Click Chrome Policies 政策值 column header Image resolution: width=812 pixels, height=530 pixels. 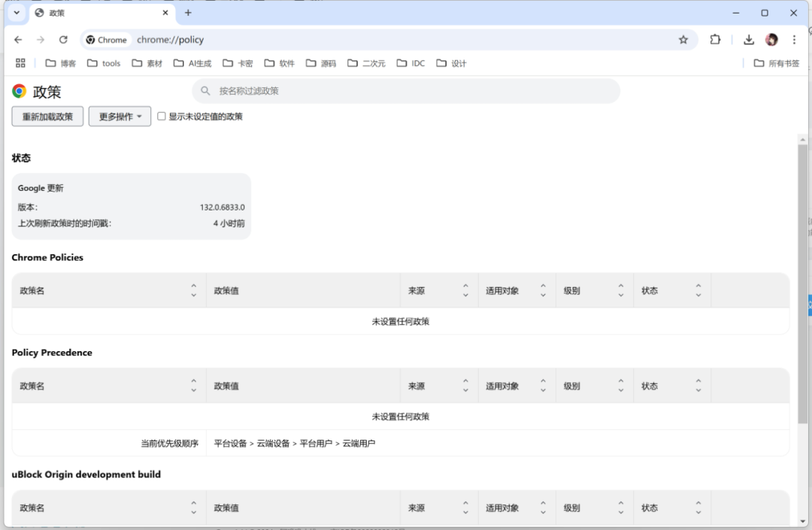(304, 290)
